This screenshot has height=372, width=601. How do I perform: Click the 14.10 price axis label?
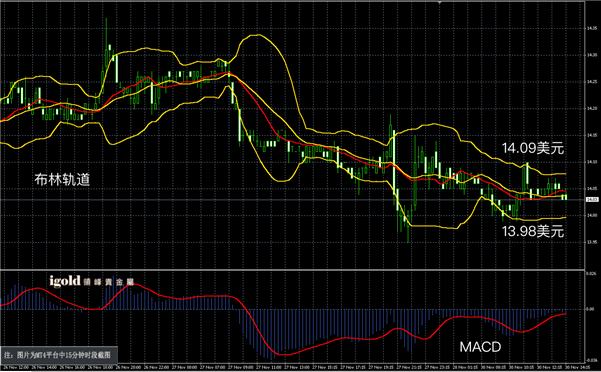[x=591, y=162]
